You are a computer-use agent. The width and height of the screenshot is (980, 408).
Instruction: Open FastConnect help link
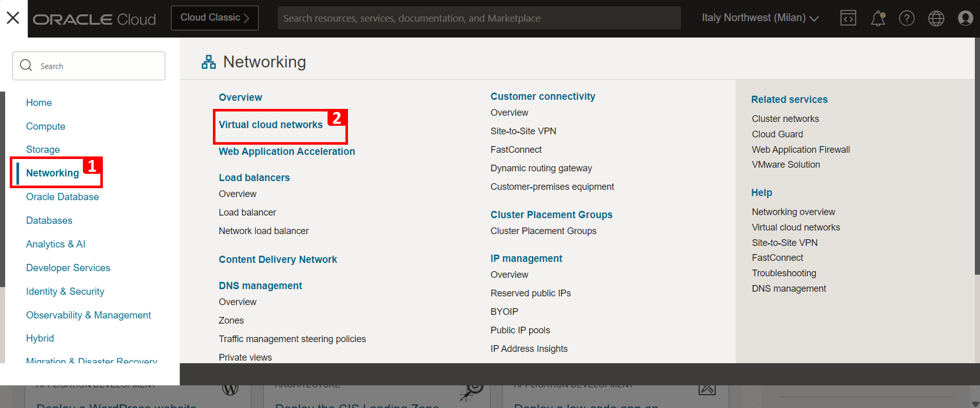click(777, 258)
